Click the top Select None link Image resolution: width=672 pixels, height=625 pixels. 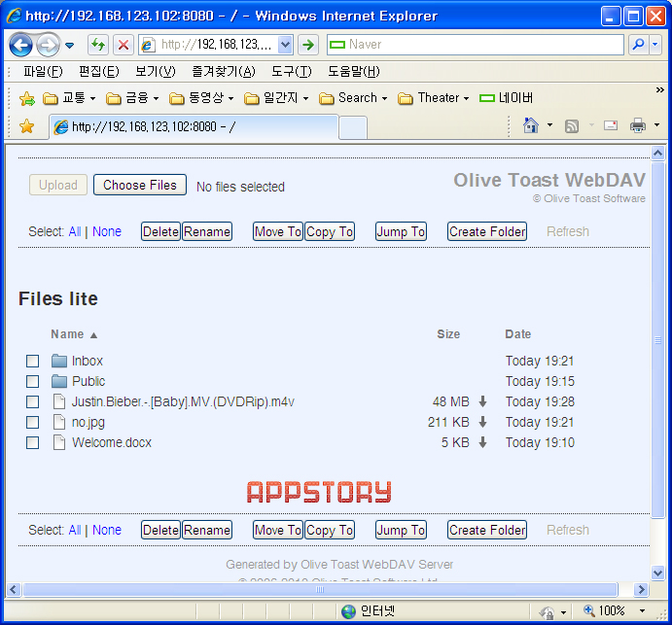[x=107, y=231]
